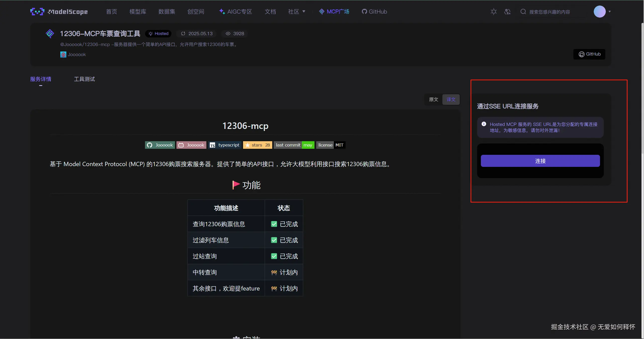644x339 pixels.
Task: Select the 服务详情 tab
Action: pyautogui.click(x=41, y=79)
